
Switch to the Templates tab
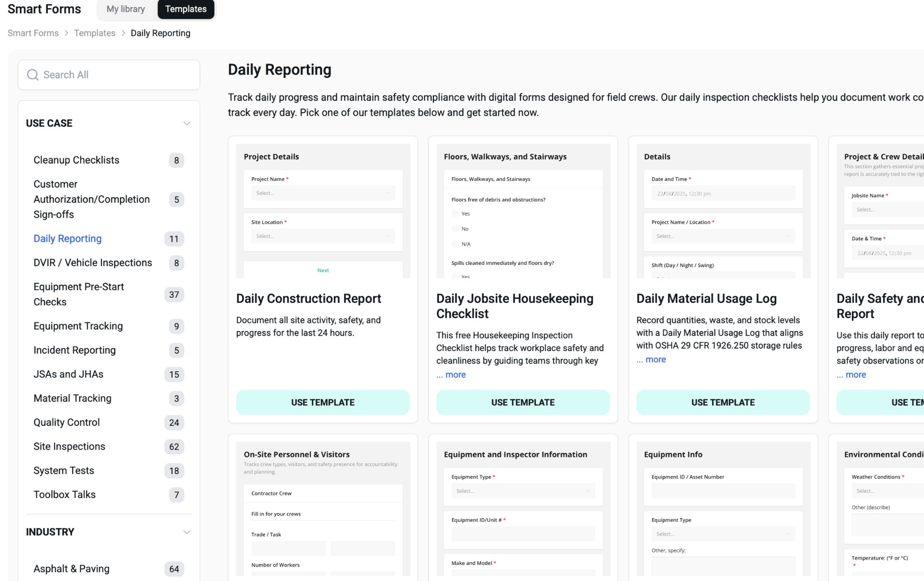(x=186, y=9)
